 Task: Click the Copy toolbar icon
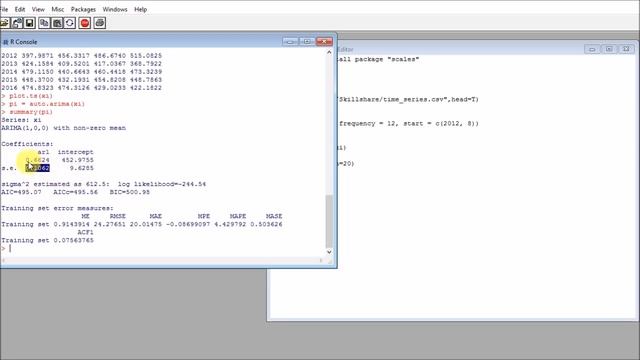44,23
